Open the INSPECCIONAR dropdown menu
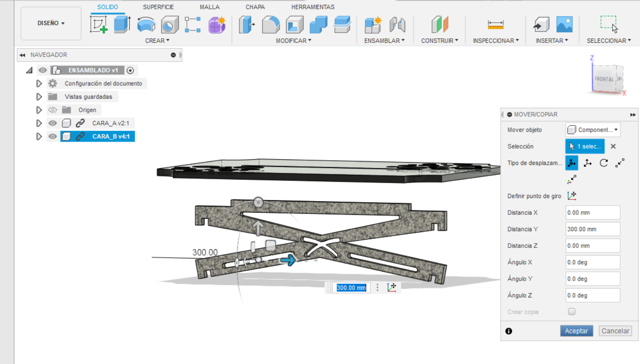 pos(496,41)
